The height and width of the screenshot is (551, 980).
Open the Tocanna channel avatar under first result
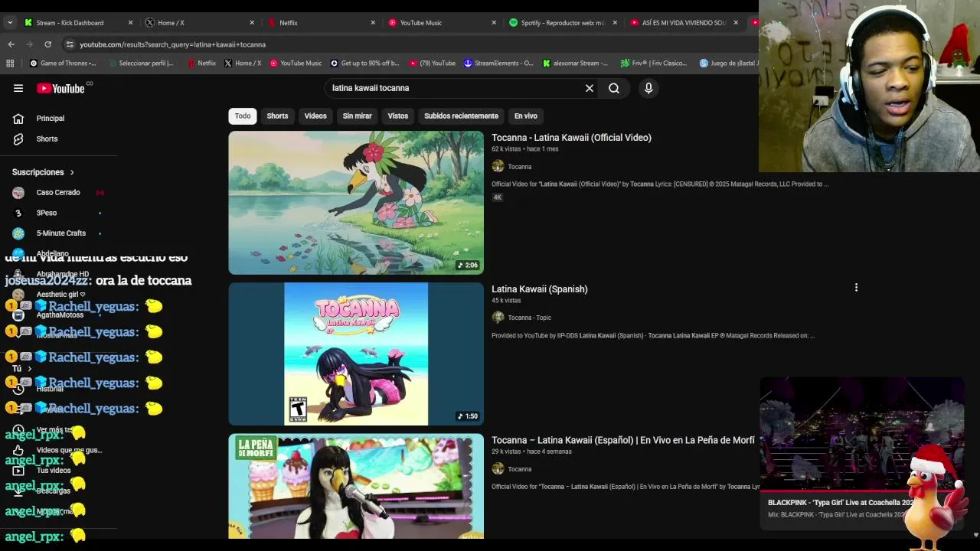tap(498, 166)
